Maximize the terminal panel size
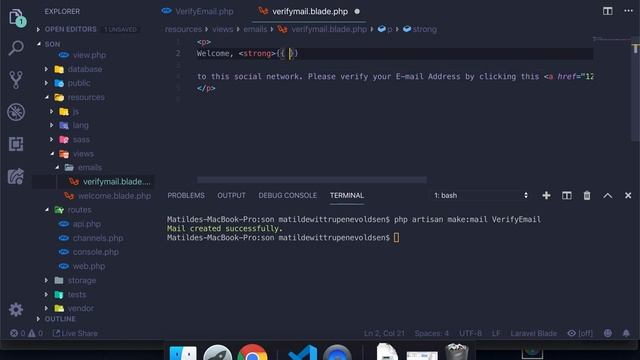The image size is (640, 360). click(608, 196)
